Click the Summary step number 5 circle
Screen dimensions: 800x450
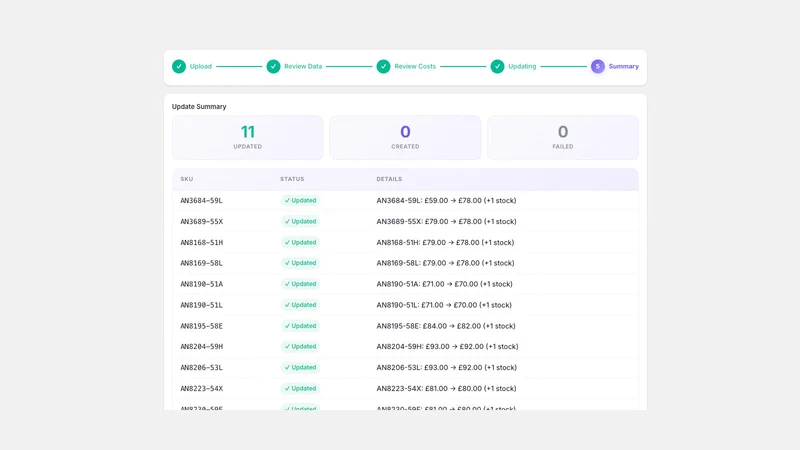(597, 66)
